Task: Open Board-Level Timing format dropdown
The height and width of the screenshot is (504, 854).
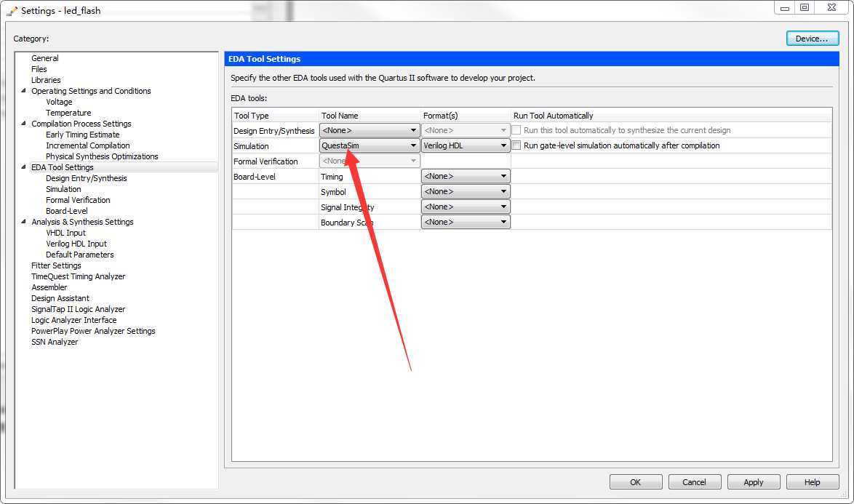Action: tap(465, 176)
